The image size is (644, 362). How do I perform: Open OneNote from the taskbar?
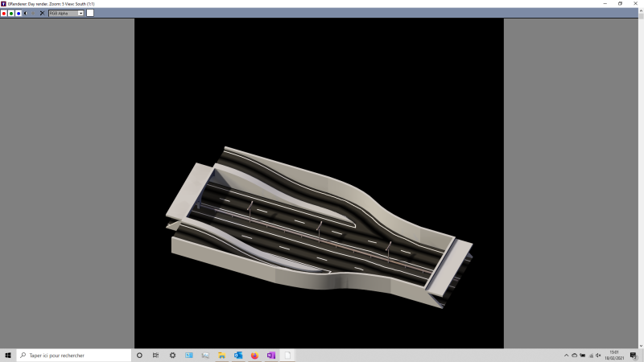(271, 356)
